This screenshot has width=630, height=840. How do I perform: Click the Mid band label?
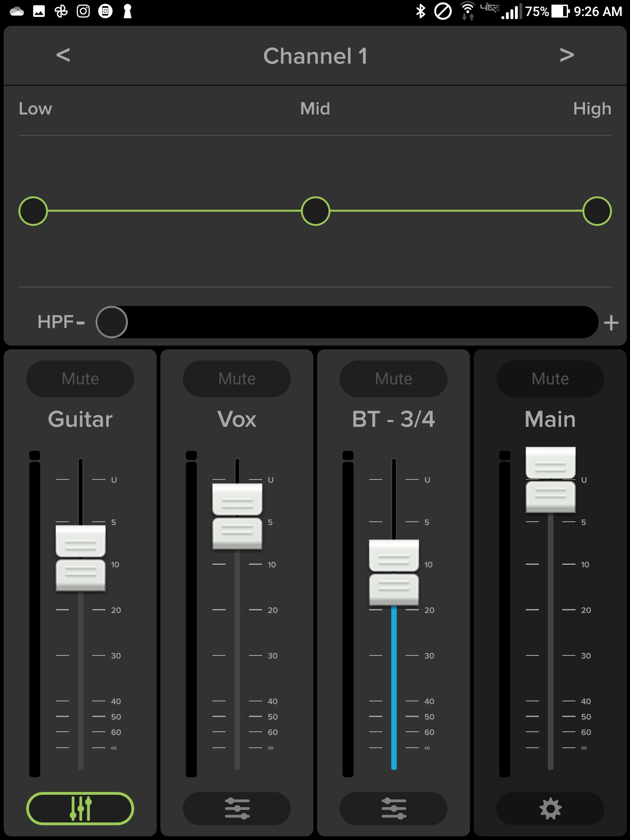click(315, 109)
